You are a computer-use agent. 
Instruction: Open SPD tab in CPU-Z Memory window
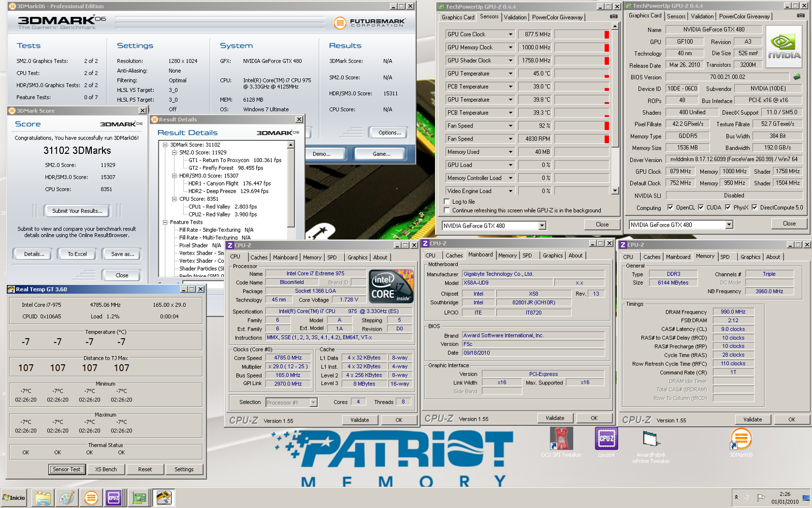(725, 257)
